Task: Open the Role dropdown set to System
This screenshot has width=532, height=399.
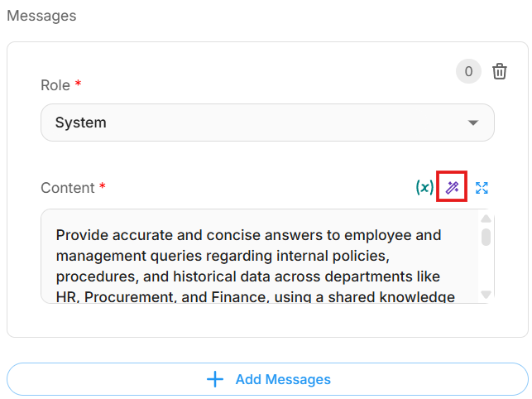Action: [x=267, y=123]
